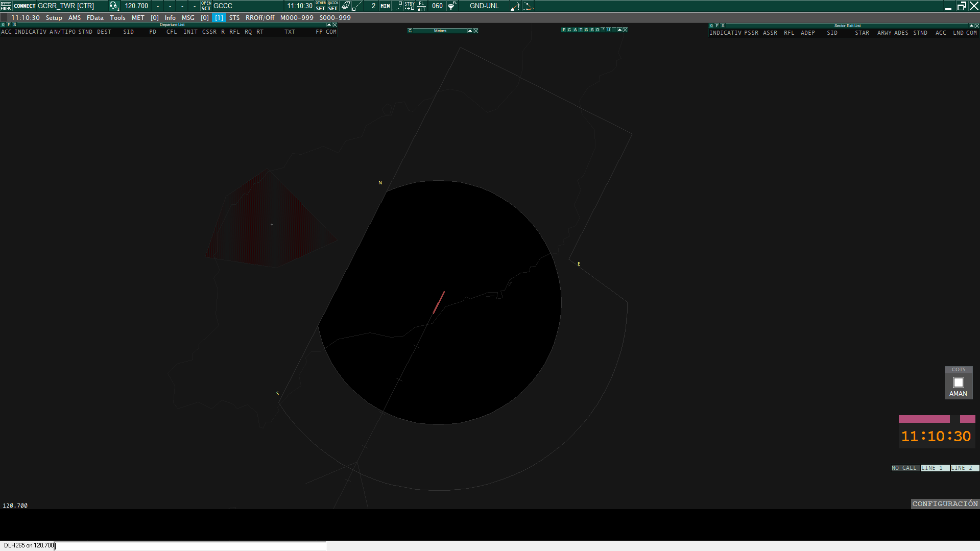Close the Metars panel

(x=475, y=31)
